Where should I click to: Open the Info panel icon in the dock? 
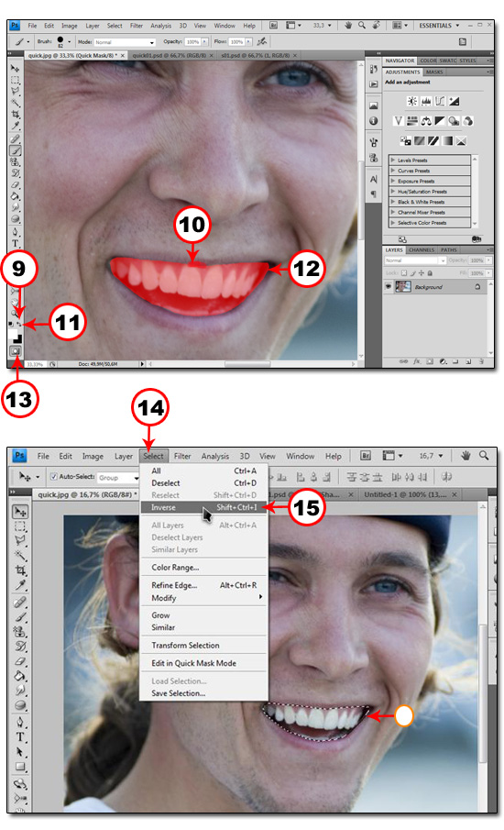(x=373, y=121)
